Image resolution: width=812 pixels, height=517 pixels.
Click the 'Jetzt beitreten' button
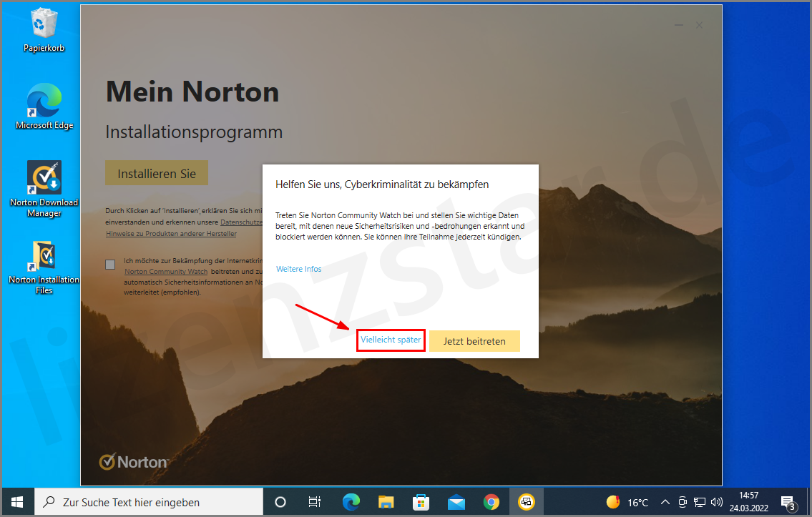tap(474, 340)
